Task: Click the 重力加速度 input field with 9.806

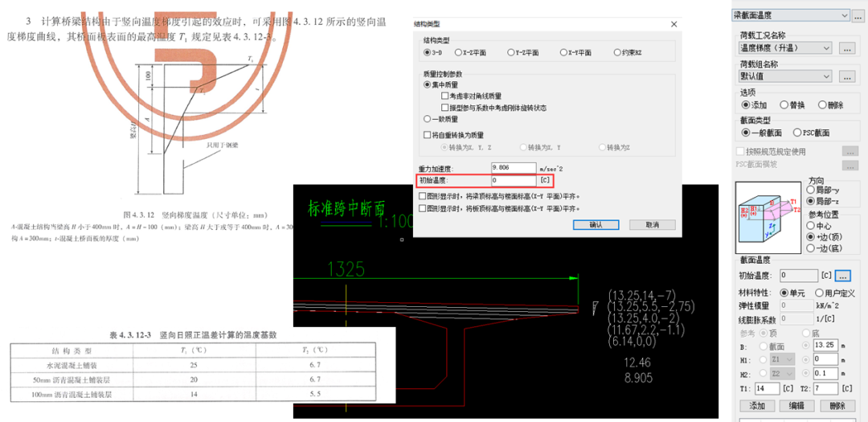Action: (x=513, y=168)
